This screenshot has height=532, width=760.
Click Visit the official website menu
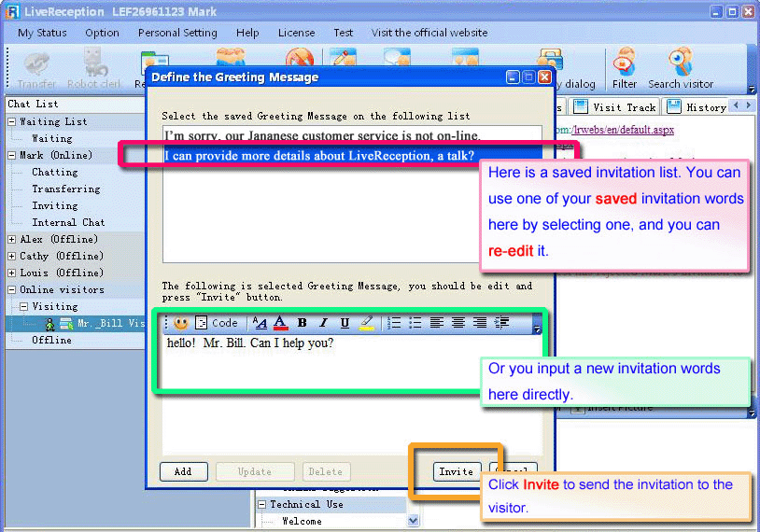[429, 33]
